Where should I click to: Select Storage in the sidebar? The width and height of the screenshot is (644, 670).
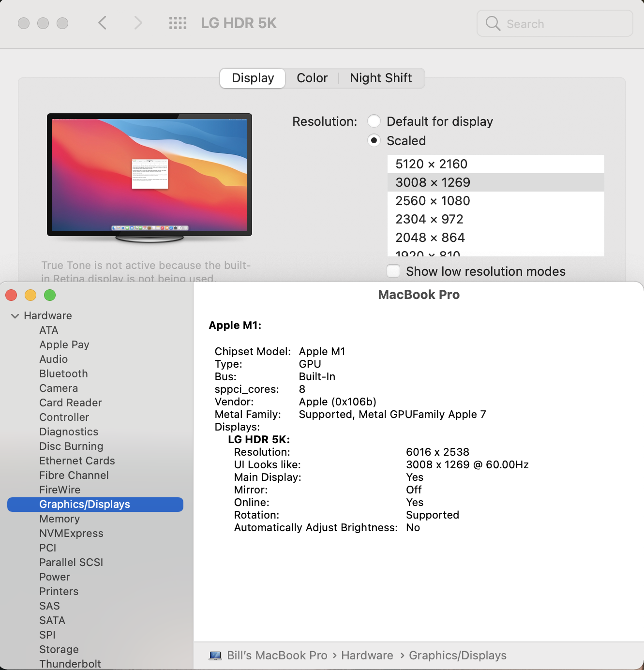point(59,649)
